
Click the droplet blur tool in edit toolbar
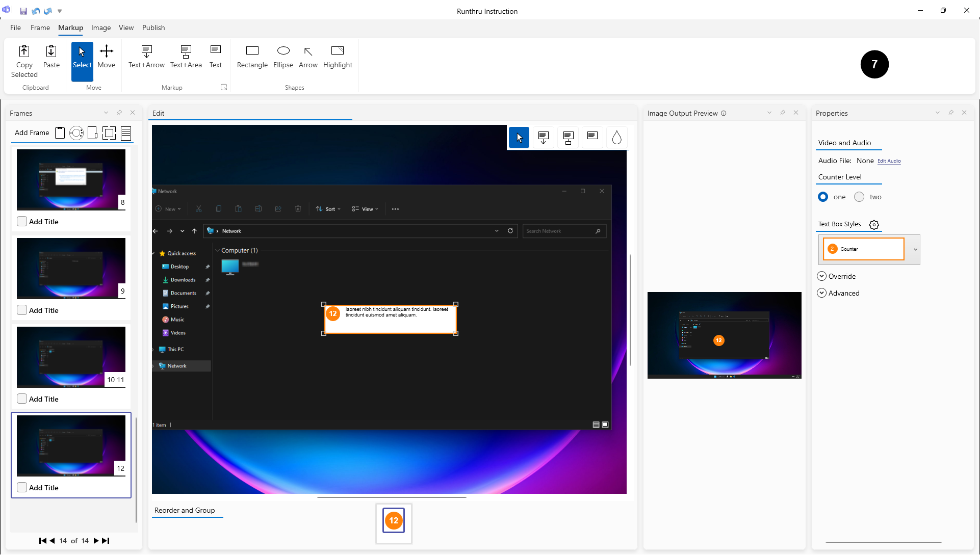click(x=616, y=137)
